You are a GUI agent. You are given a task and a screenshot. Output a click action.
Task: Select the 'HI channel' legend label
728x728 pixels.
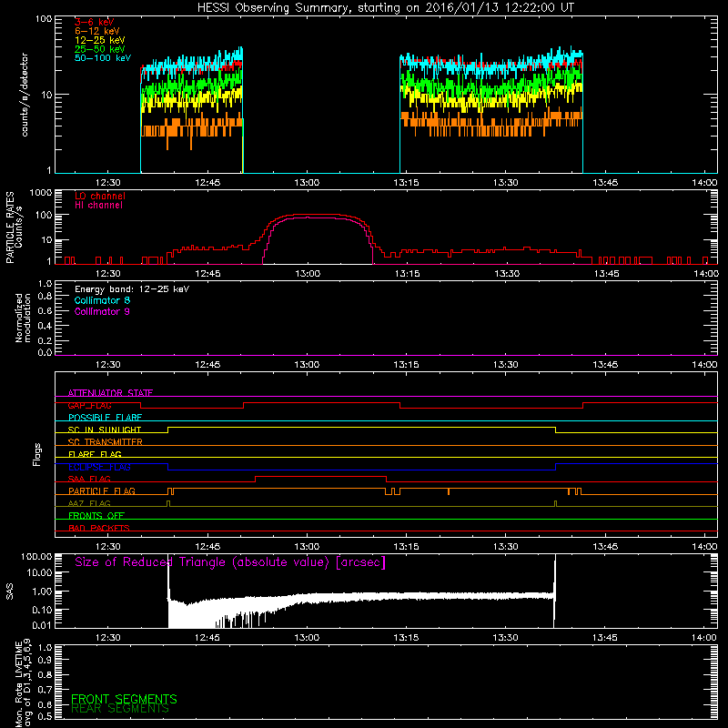click(x=99, y=206)
